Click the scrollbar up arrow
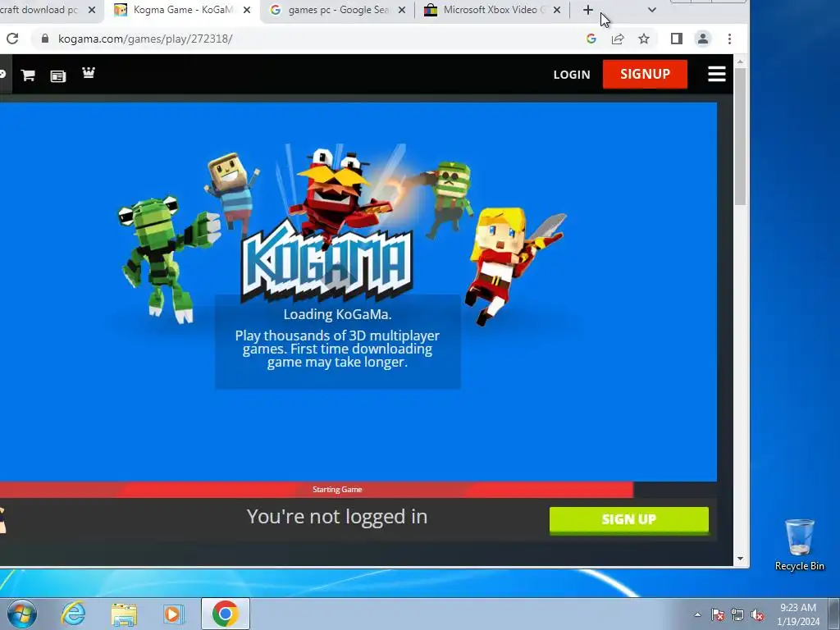Image resolution: width=840 pixels, height=630 pixels. (741, 62)
